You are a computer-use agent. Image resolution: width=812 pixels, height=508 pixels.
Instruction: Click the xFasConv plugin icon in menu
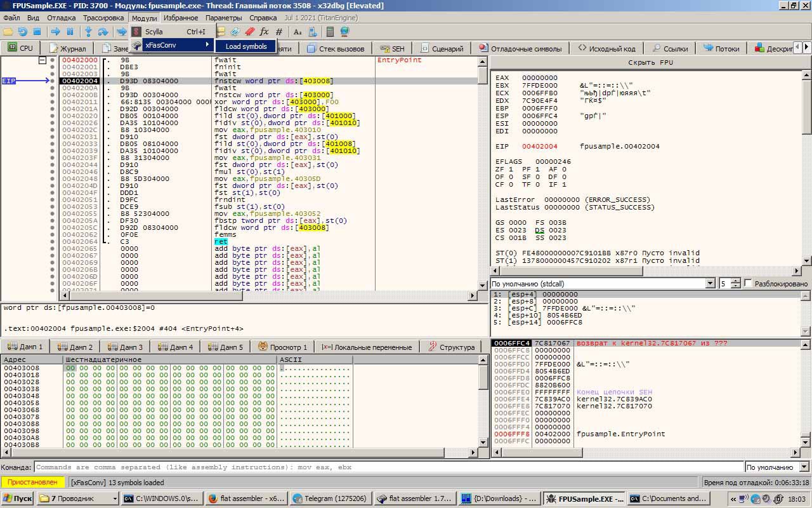tap(136, 45)
